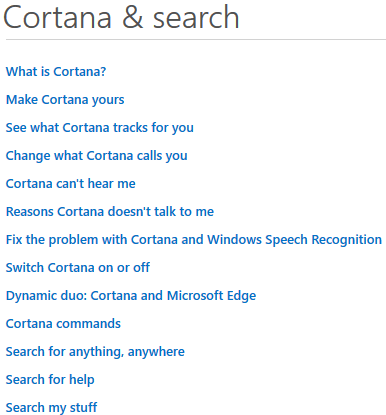Open "Switch Cortana on or off" link
Viewport: 386px width, 415px height.
[78, 268]
